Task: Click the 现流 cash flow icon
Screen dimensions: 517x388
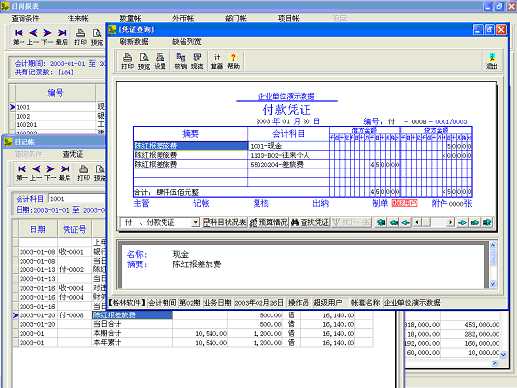Action: click(x=197, y=61)
